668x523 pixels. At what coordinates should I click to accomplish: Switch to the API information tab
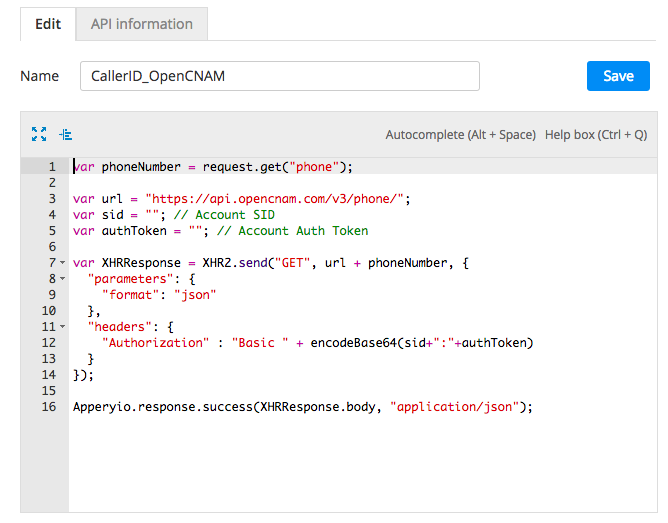click(x=142, y=24)
